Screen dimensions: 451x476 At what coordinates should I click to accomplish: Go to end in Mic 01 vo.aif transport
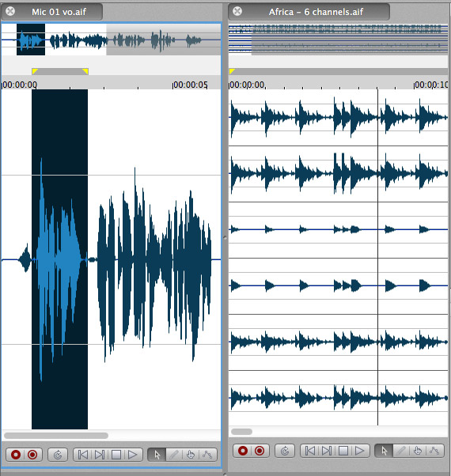[x=100, y=455]
